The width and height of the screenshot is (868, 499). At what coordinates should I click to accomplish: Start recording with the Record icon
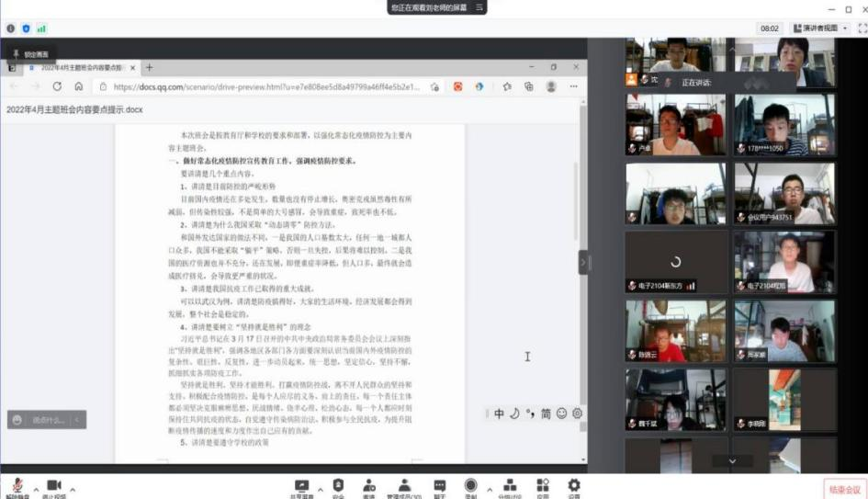click(470, 485)
